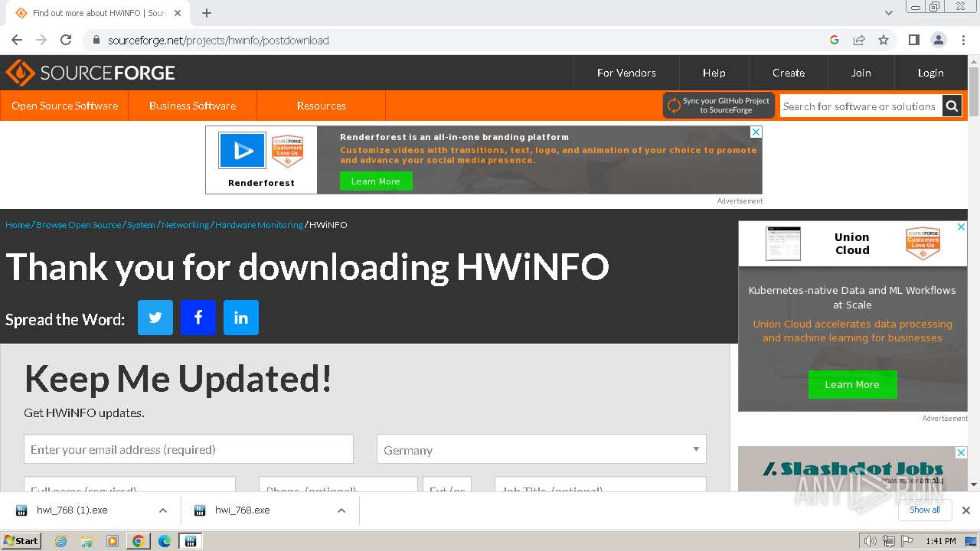Click Learn More on Union Cloud ad
980x551 pixels.
(x=852, y=384)
